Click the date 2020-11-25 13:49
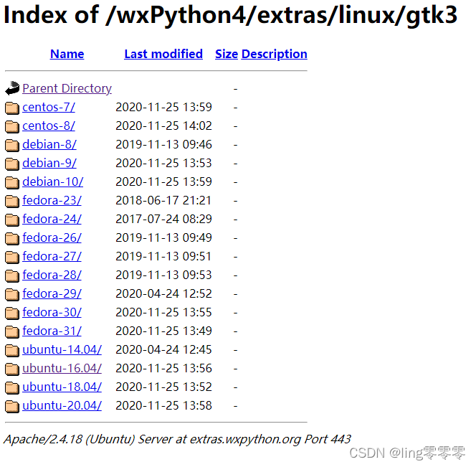 pyautogui.click(x=163, y=331)
